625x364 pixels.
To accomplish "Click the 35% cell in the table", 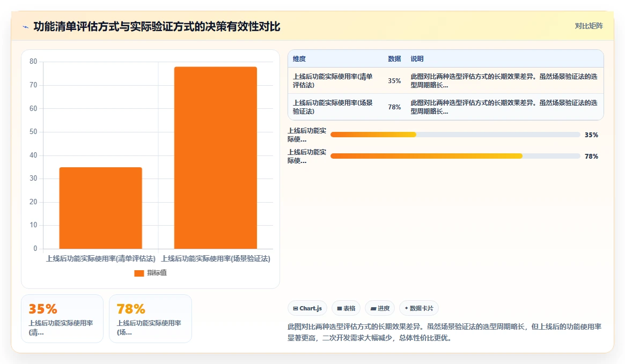I will point(394,80).
